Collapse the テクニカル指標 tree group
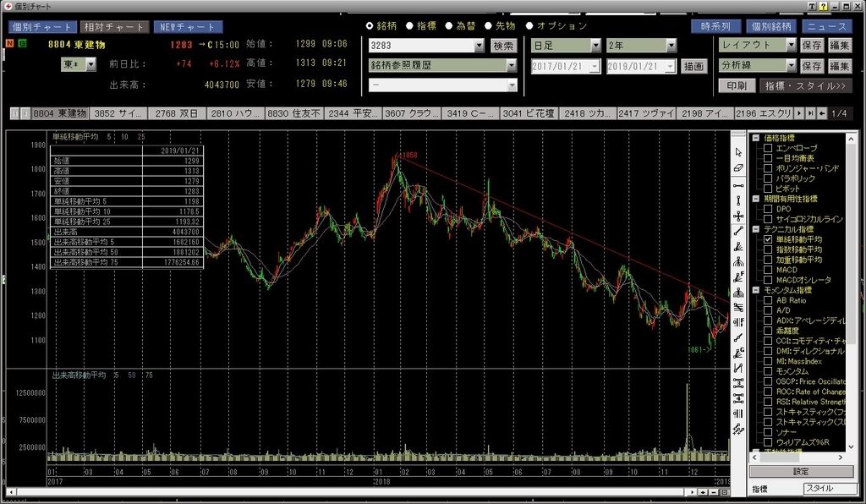866x504 pixels. [x=756, y=229]
